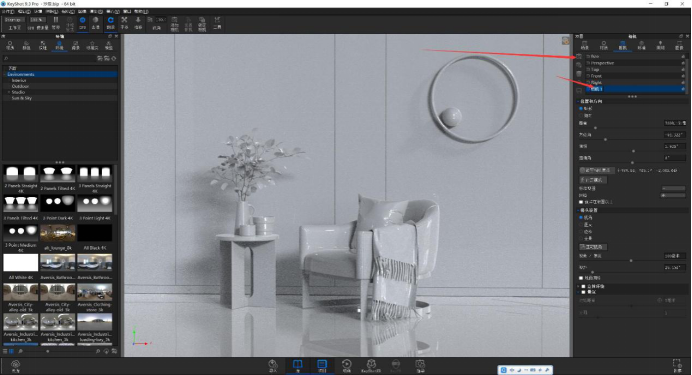Image resolution: width=692 pixels, height=375 pixels.
Task: Click Reset Camera in the ribbon
Action: point(188,24)
